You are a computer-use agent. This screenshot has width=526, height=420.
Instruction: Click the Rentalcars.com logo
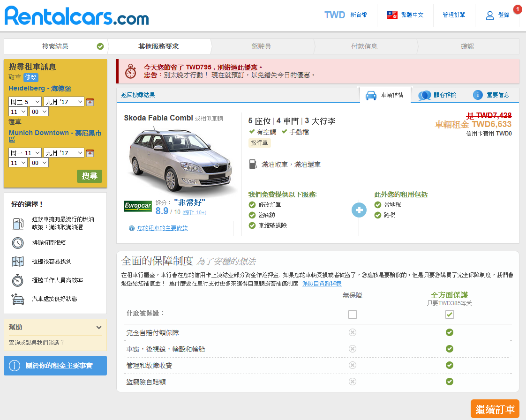pyautogui.click(x=76, y=16)
